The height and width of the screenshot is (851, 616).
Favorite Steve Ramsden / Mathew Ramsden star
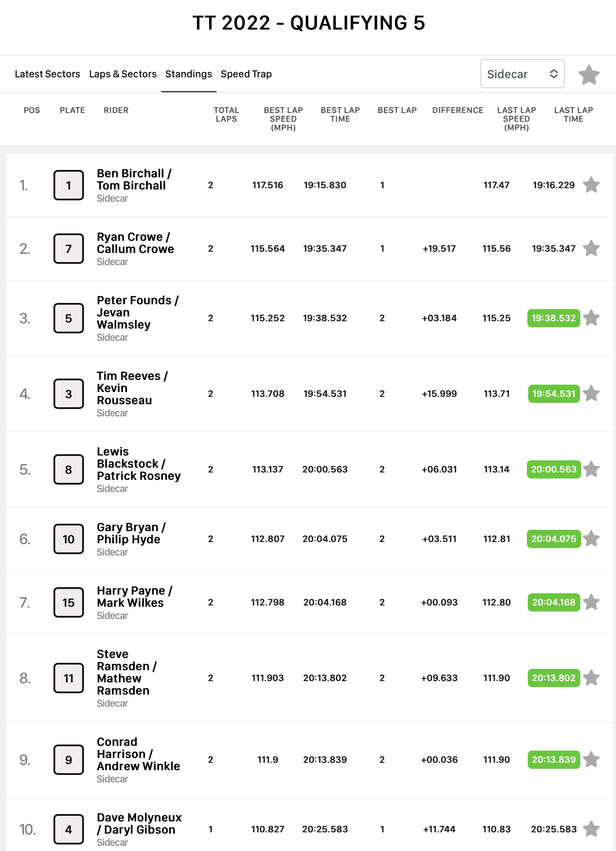click(x=591, y=678)
